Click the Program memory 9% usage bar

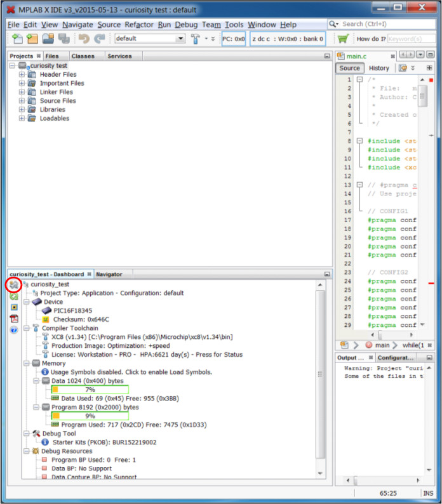(90, 416)
